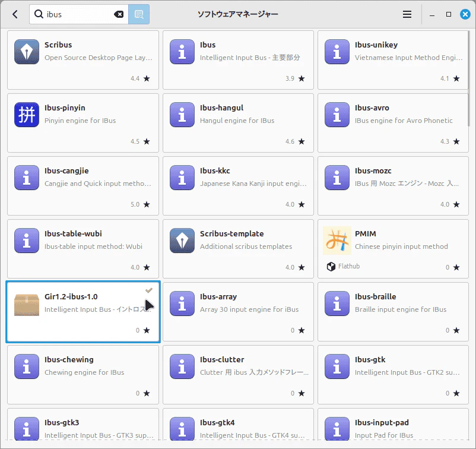476x449 pixels.
Task: Open the Ibus-array icon
Action: point(182,303)
